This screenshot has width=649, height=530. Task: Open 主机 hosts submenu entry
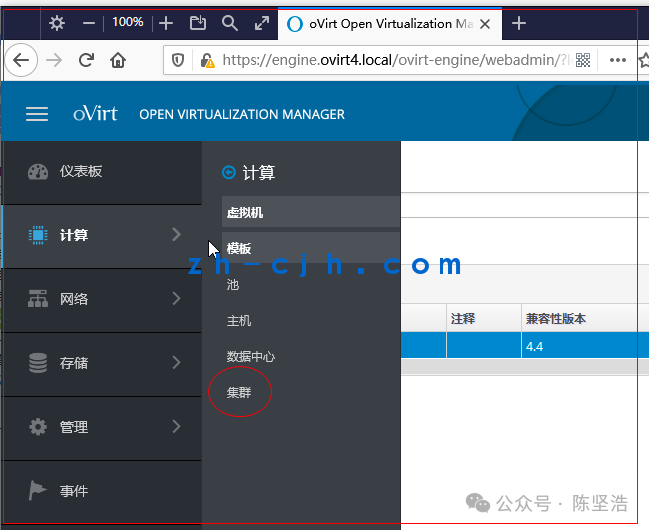pyautogui.click(x=239, y=321)
